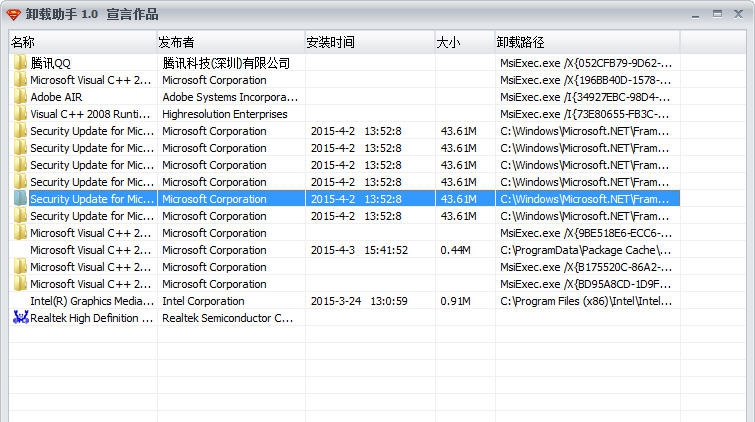755x422 pixels.
Task: Click the folder icon of the row with path /X{B175520C-86A2
Action: (20, 266)
